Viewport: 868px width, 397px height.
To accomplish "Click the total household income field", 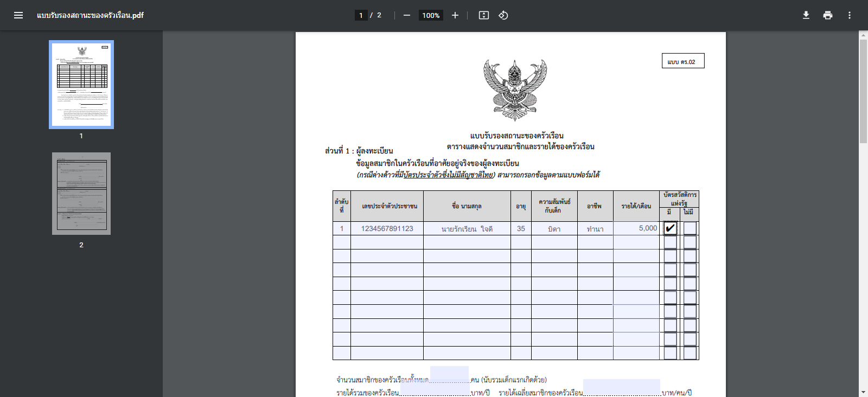I will [x=435, y=388].
